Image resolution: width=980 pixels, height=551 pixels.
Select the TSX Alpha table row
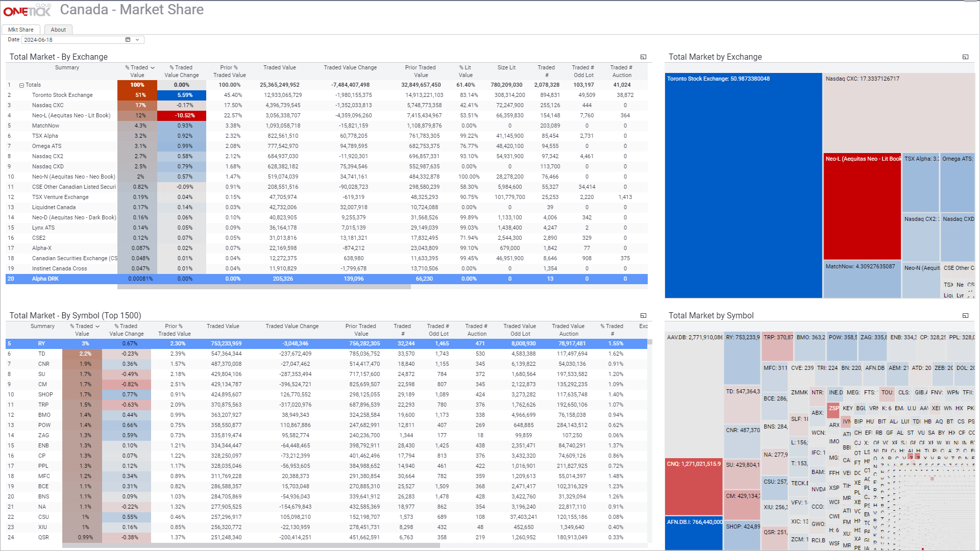pos(327,136)
